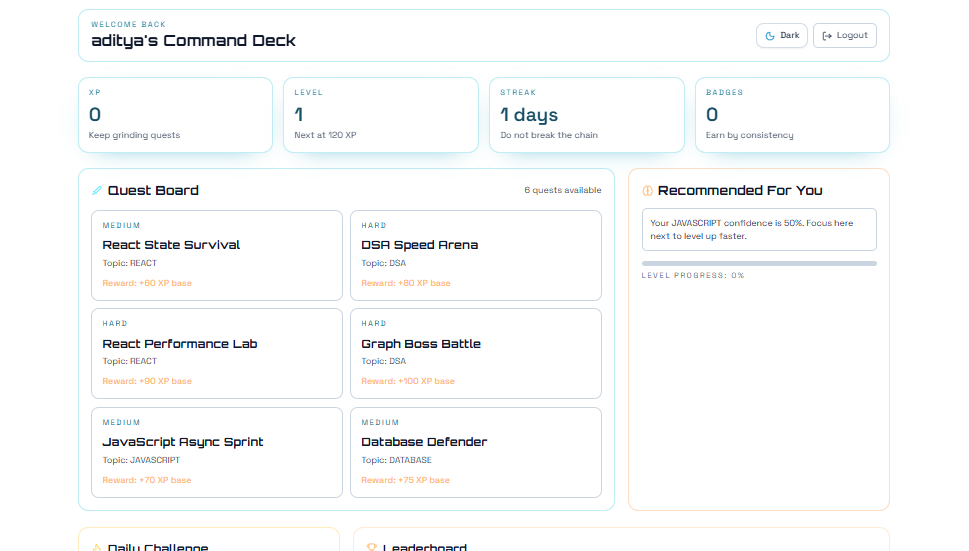
Task: Open the Graph Boss Battle quest
Action: (476, 353)
